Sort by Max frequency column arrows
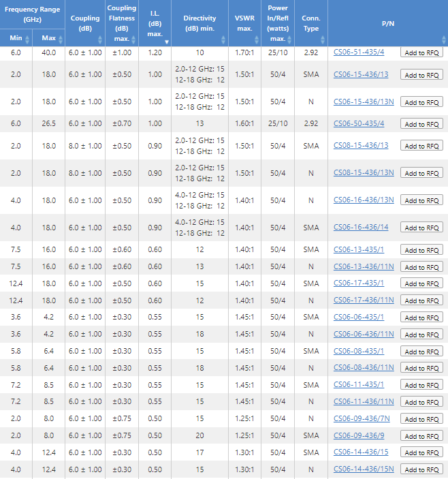 60,38
